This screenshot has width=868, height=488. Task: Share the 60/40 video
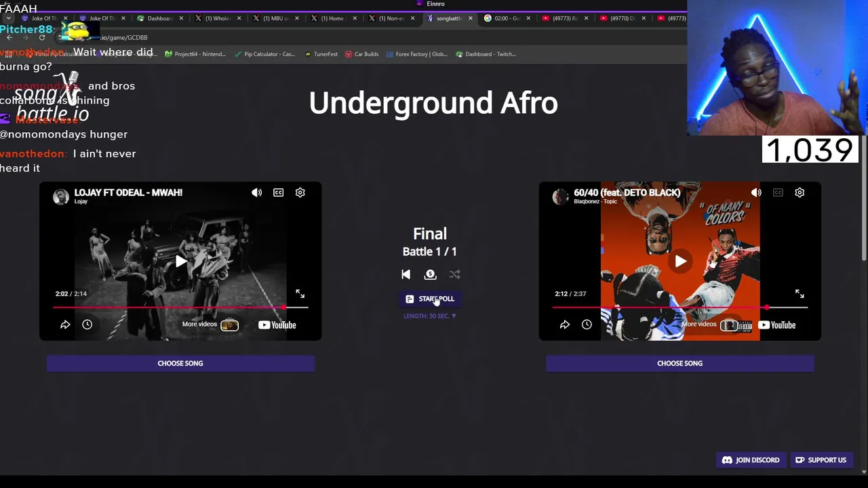(x=565, y=325)
